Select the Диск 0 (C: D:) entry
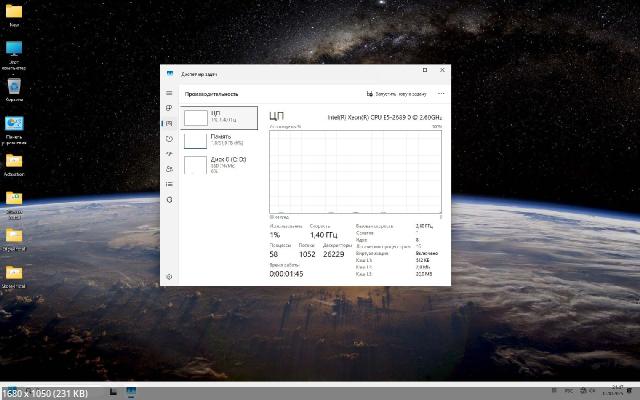Image resolution: width=640 pixels, height=400 pixels. (219, 164)
